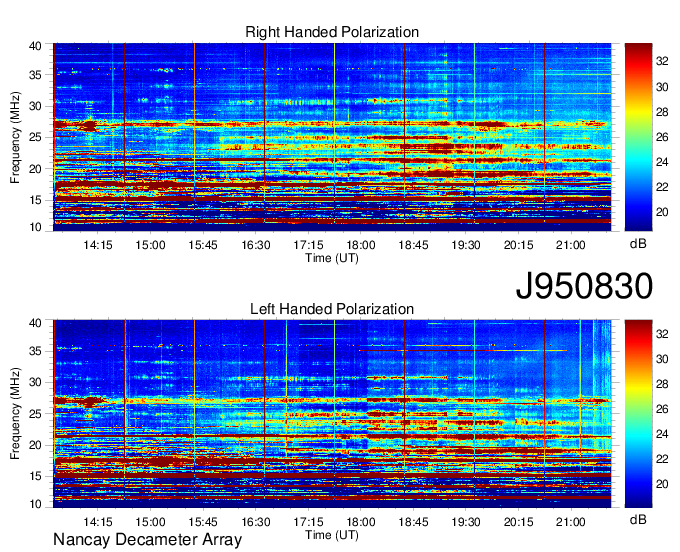The height and width of the screenshot is (552, 680).
Task: Click the 20 value on upper colorbar
Action: [x=662, y=212]
